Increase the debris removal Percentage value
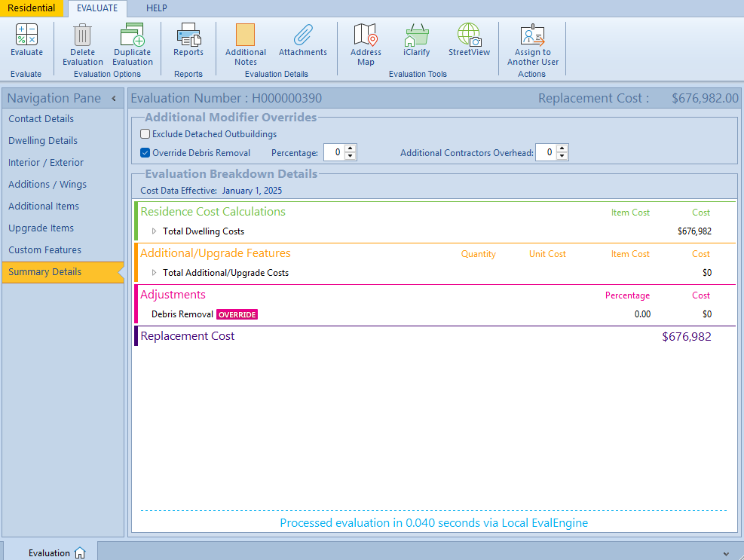744x560 pixels. tap(351, 148)
